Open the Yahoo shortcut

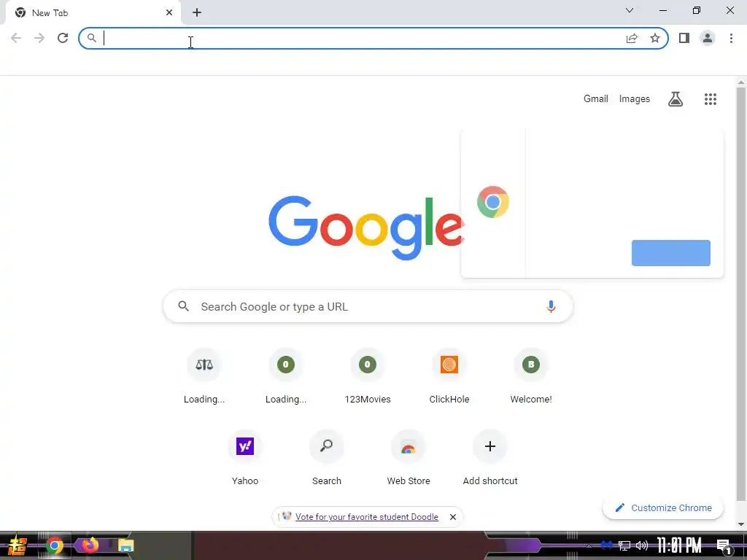tap(245, 458)
